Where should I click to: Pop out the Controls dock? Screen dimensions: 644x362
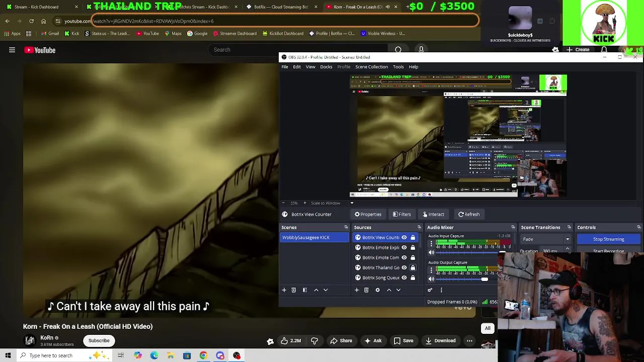pyautogui.click(x=638, y=227)
